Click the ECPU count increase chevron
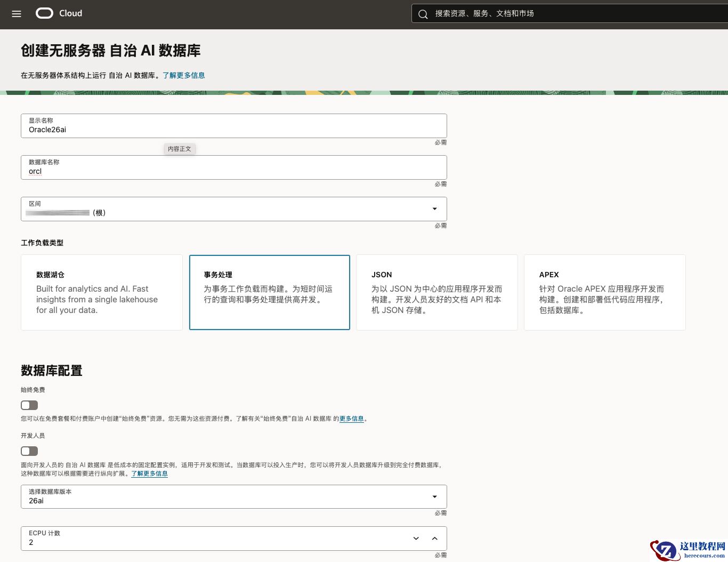 (x=435, y=539)
